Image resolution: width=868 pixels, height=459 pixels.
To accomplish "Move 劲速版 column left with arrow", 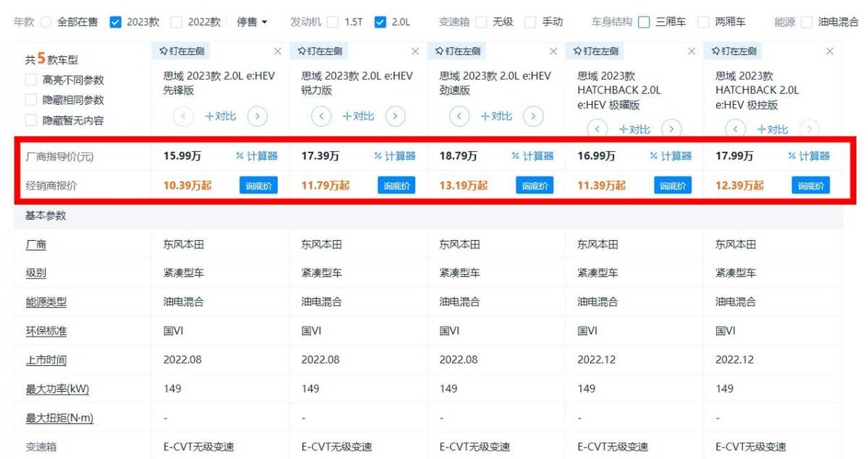I will [460, 116].
